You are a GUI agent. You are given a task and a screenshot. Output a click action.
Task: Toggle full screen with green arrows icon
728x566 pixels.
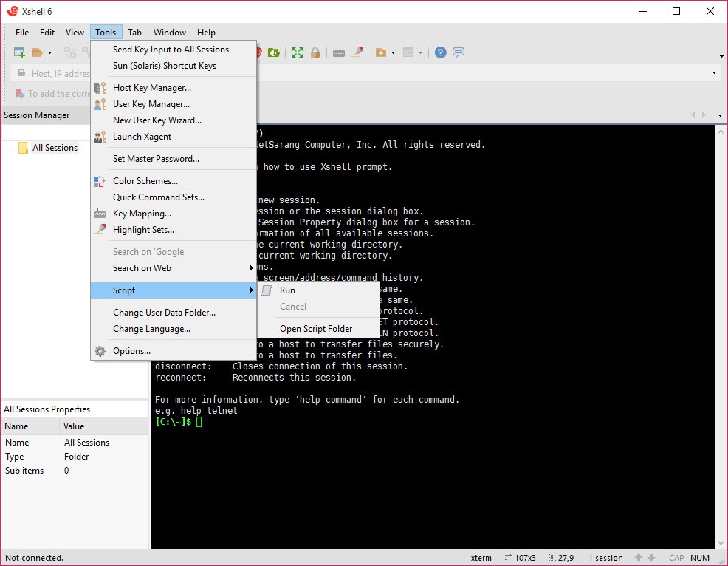point(297,52)
